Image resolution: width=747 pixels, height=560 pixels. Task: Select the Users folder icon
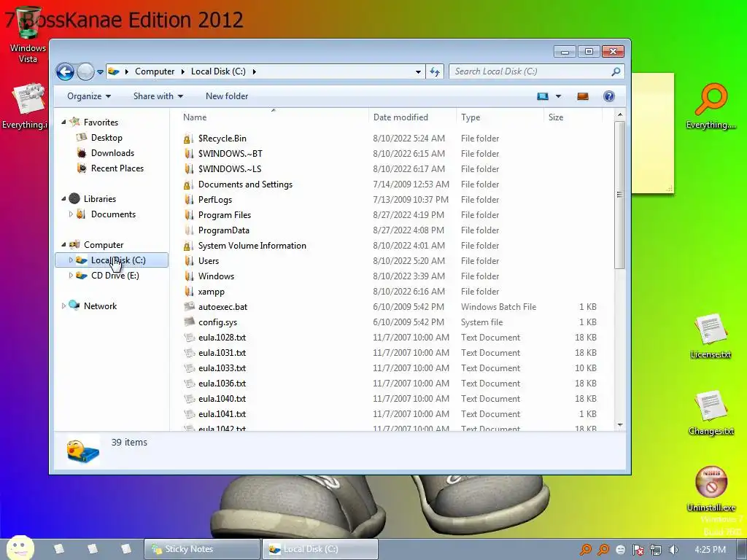click(188, 261)
